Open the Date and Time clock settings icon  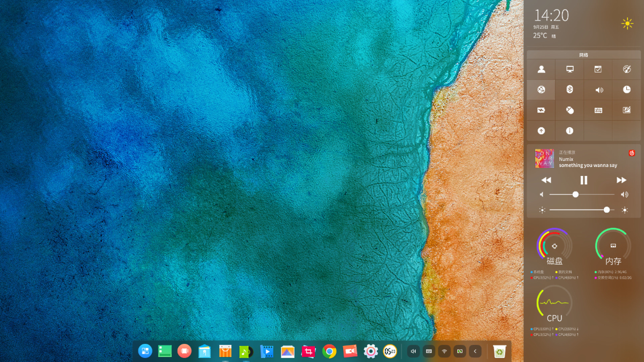(x=626, y=90)
